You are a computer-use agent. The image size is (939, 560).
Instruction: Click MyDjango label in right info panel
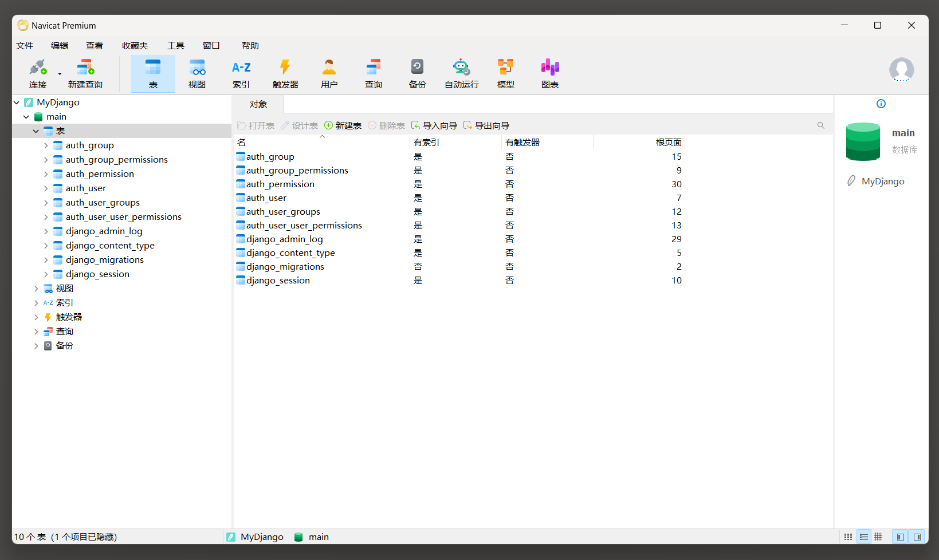tap(883, 182)
